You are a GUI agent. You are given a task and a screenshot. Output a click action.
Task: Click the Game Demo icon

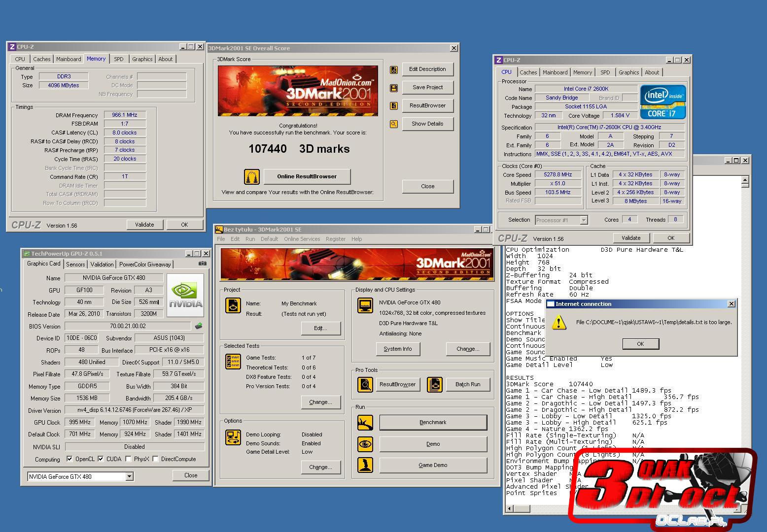[x=365, y=465]
